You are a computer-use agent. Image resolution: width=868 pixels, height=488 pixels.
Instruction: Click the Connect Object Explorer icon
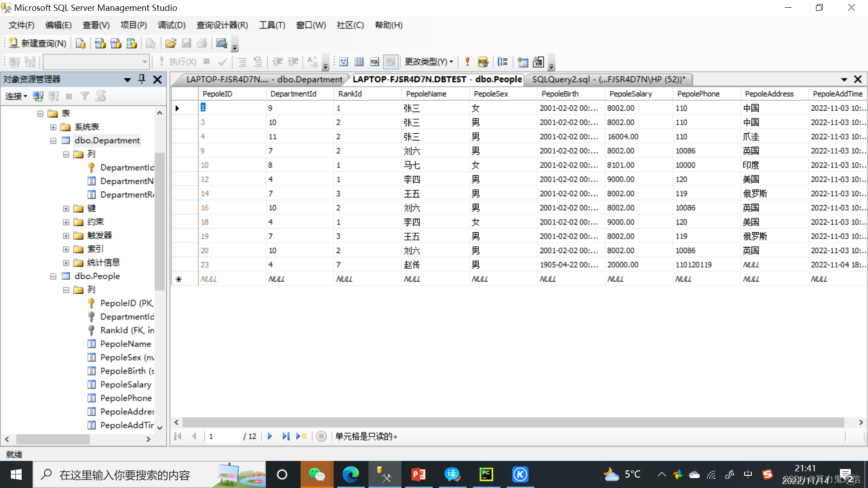[38, 96]
